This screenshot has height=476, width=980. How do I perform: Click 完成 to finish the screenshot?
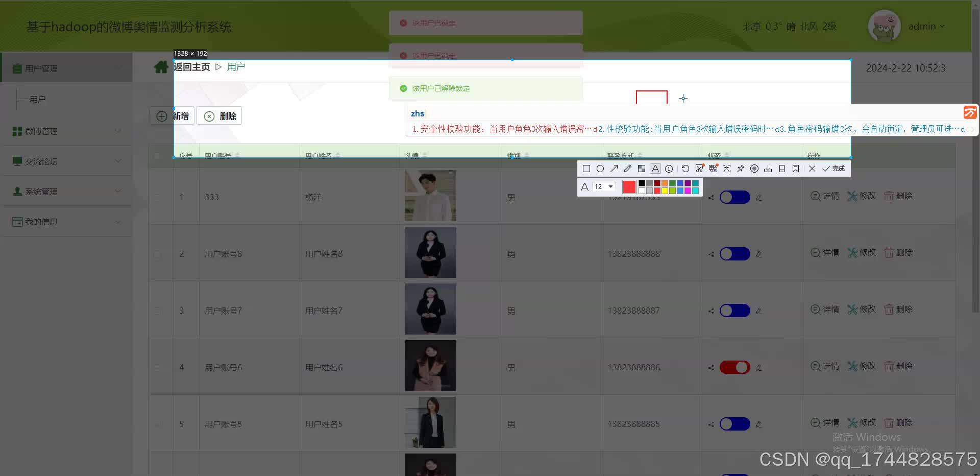pos(834,169)
